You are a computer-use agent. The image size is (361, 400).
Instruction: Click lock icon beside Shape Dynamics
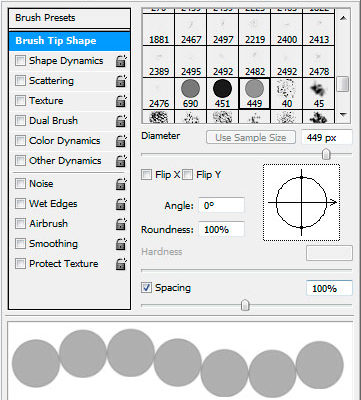click(121, 61)
